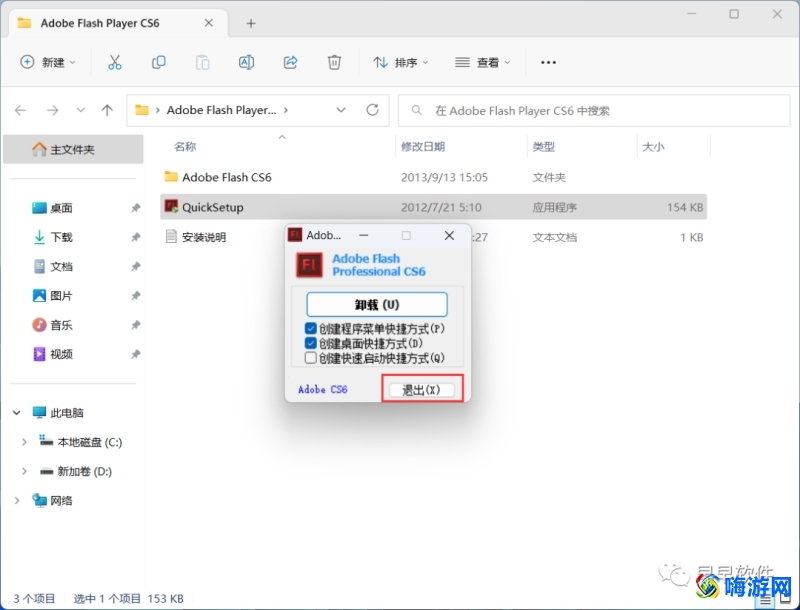The image size is (800, 610).
Task: Click the Adobe CS6 link in dialog
Action: (322, 390)
